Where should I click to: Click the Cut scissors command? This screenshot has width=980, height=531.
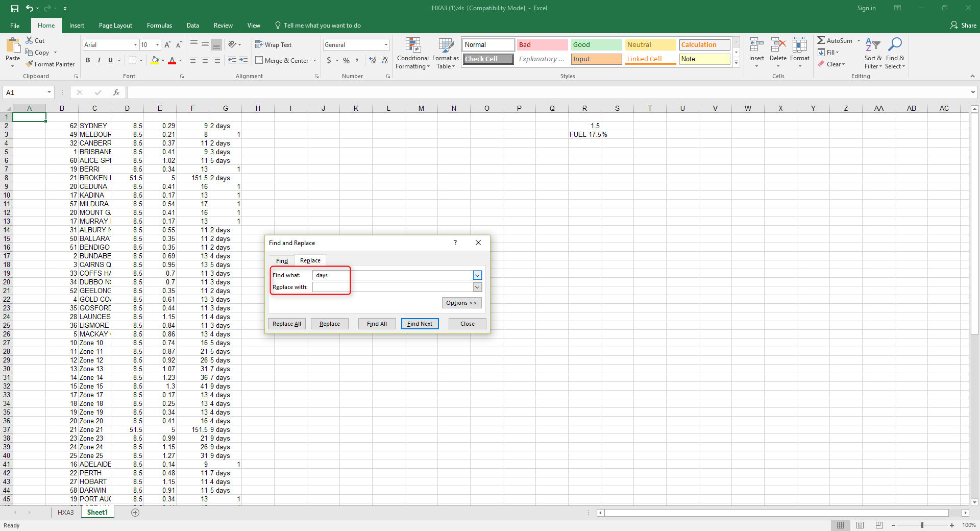click(35, 40)
